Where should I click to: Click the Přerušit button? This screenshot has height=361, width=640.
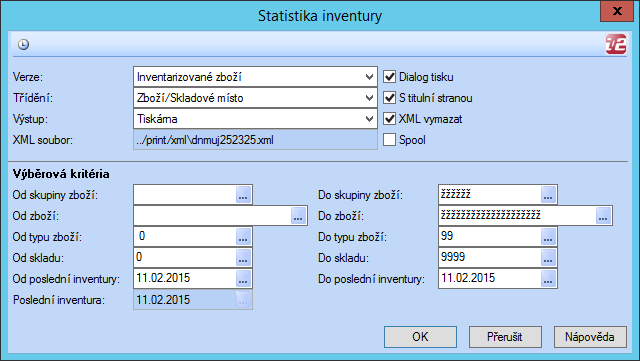[505, 337]
